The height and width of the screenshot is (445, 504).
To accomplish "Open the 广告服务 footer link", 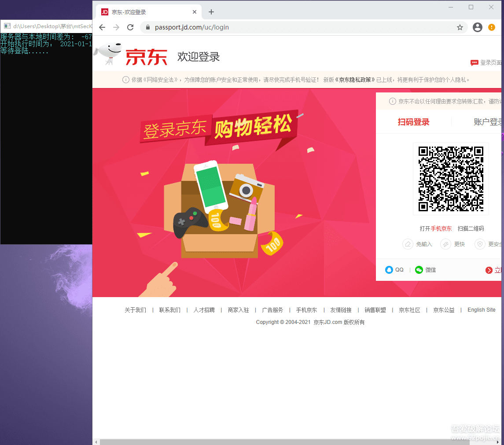I will 272,310.
